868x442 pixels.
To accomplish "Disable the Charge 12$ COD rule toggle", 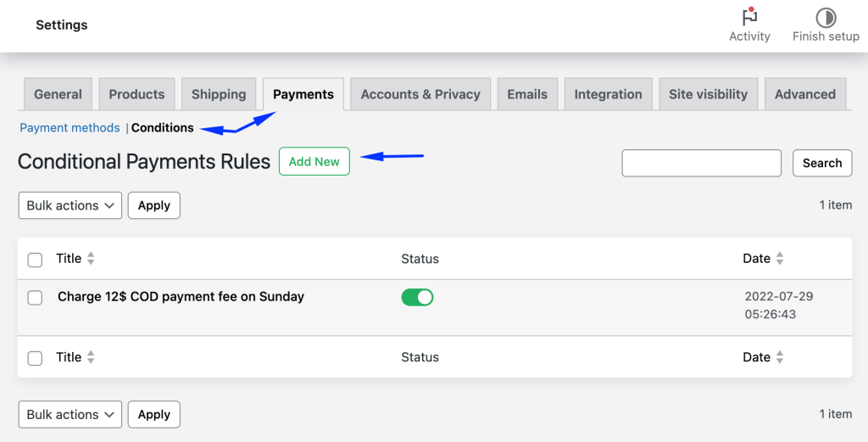I will [x=417, y=298].
